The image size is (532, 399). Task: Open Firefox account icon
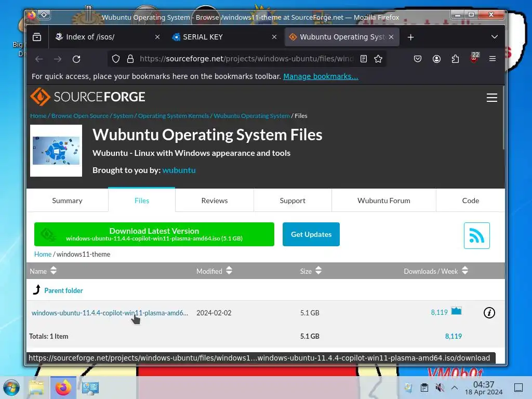pyautogui.click(x=436, y=59)
